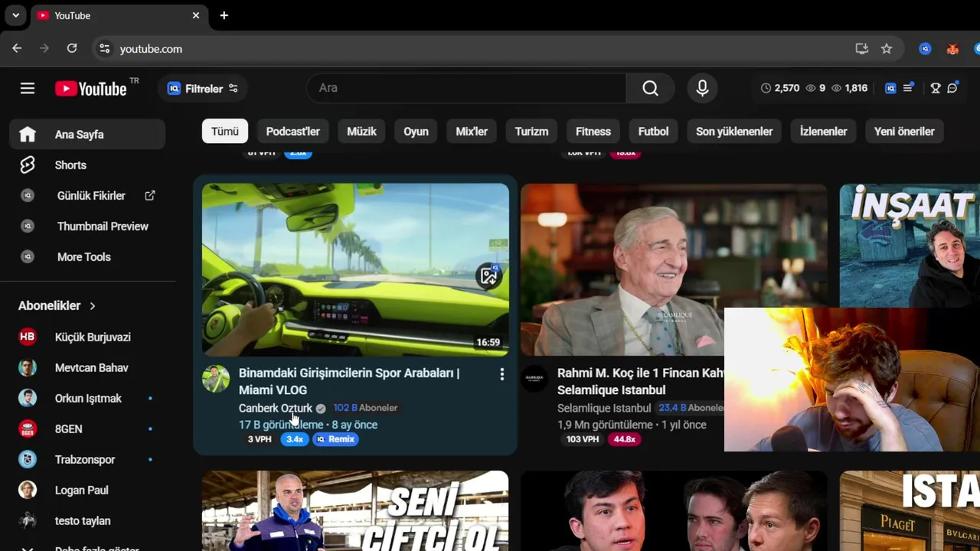980x551 pixels.
Task: Open Binamdaki Girişimcilerin Spor Arabaları video title
Action: (349, 381)
